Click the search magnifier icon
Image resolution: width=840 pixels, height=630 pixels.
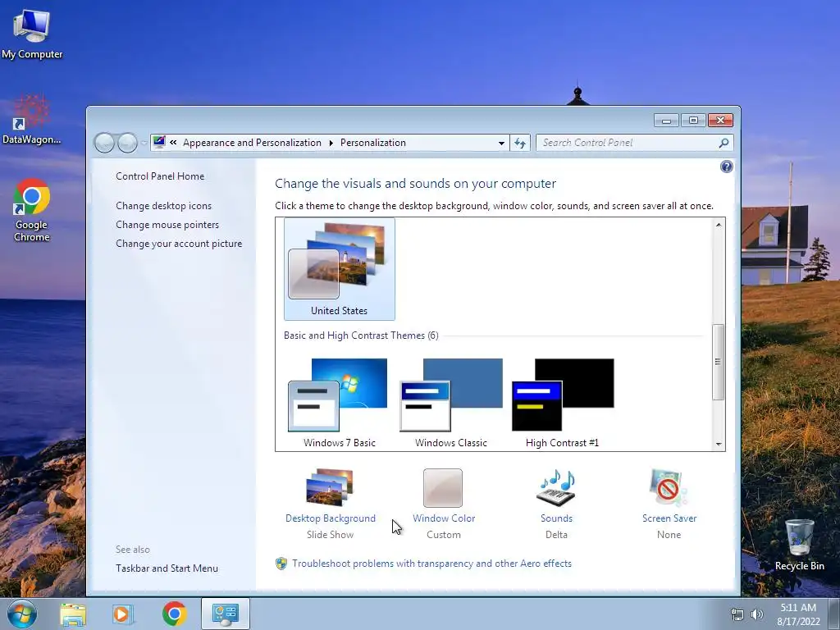pos(724,143)
